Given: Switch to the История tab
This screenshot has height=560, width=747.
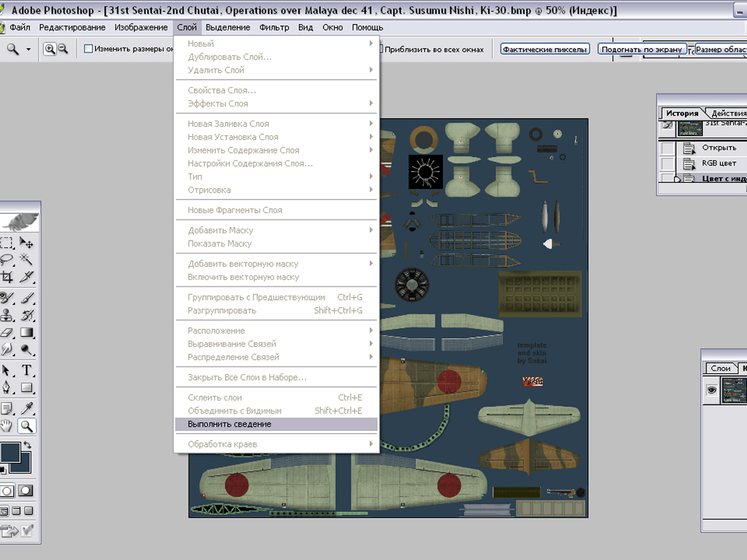Looking at the screenshot, I should (x=682, y=113).
